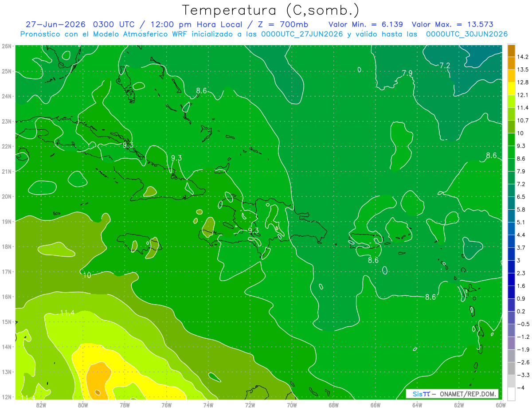Pick the purple swatch between -1.9 and -1.2
The image size is (532, 411).
511,343
